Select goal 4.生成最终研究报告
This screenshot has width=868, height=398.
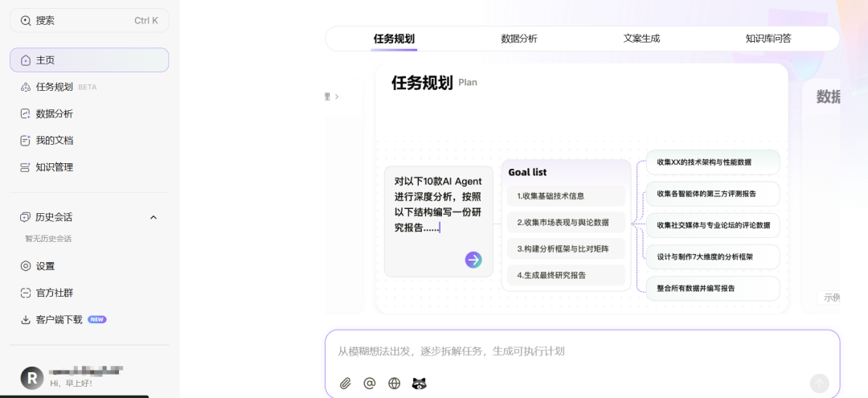[566, 275]
